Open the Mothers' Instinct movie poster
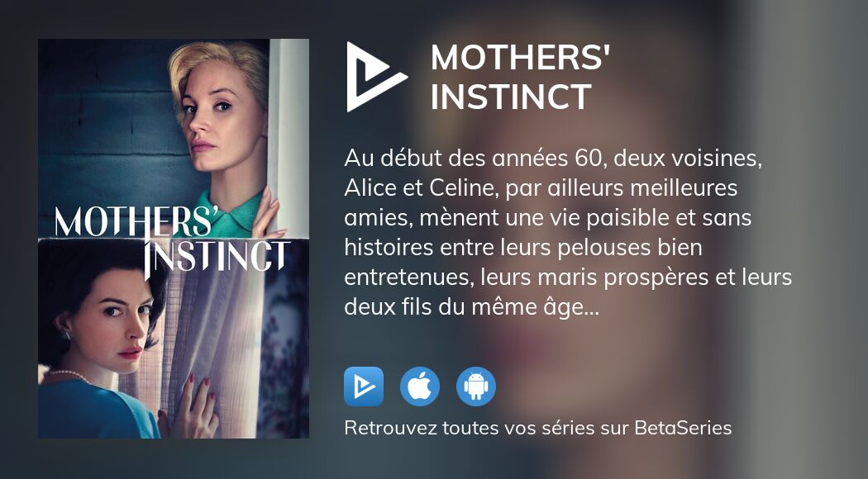The image size is (868, 479). pos(174,239)
